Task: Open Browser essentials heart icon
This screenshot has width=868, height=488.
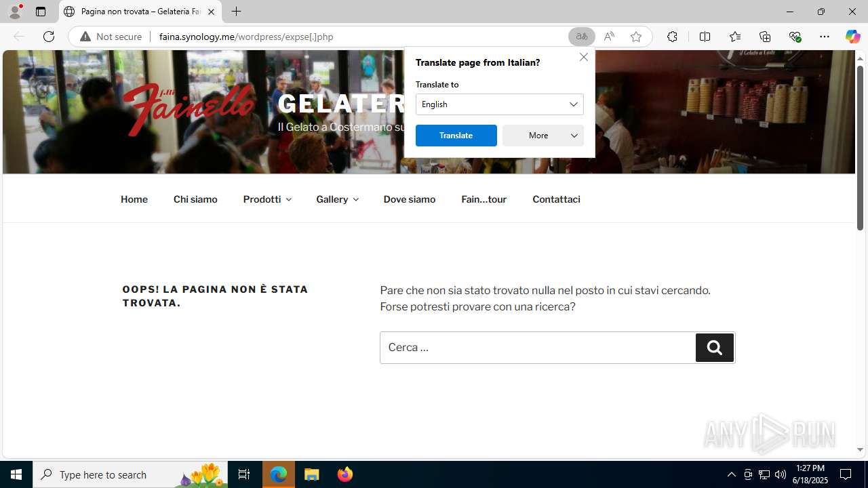Action: pyautogui.click(x=795, y=37)
